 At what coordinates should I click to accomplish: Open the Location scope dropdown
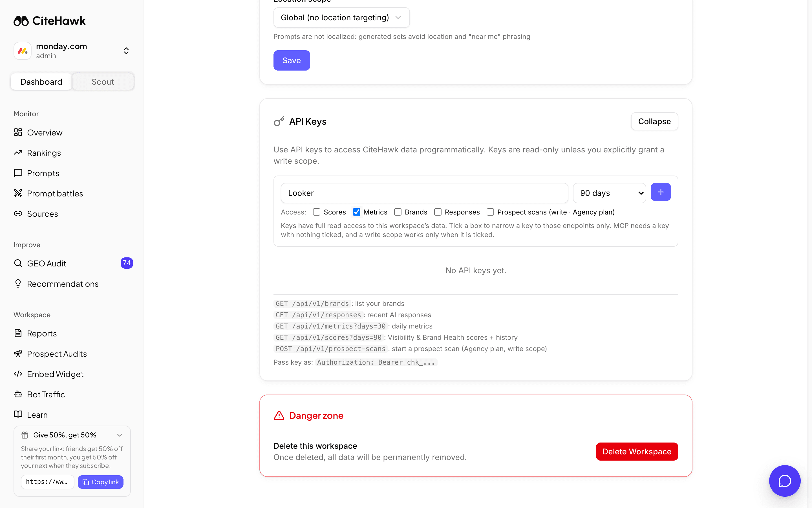pyautogui.click(x=341, y=17)
